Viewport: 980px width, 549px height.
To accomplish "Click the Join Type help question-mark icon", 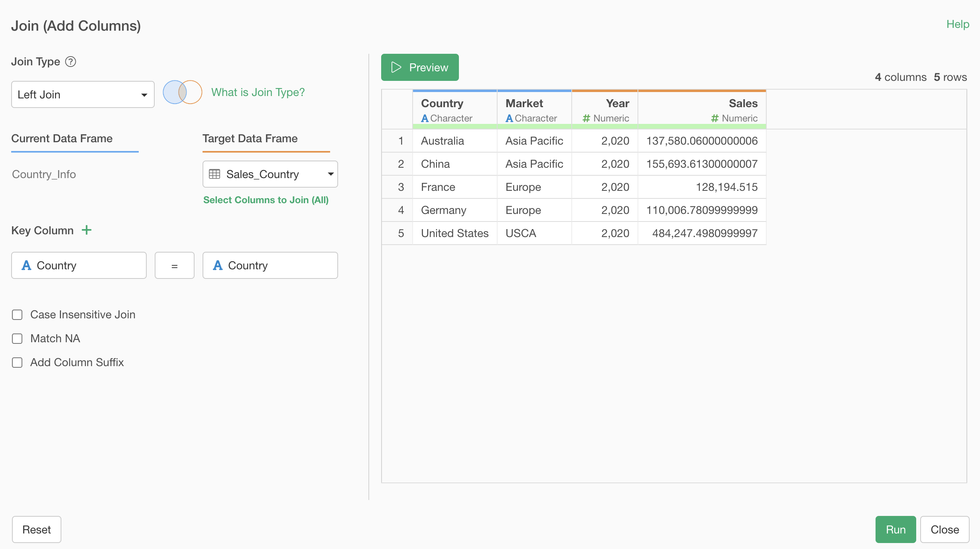I will (x=71, y=62).
